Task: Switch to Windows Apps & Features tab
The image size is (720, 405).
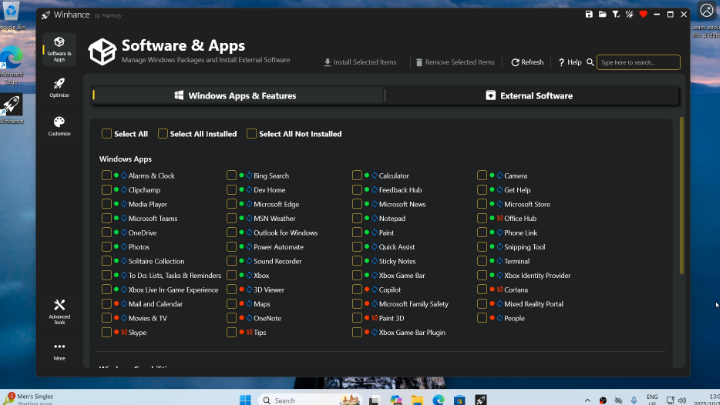Action: [x=238, y=96]
